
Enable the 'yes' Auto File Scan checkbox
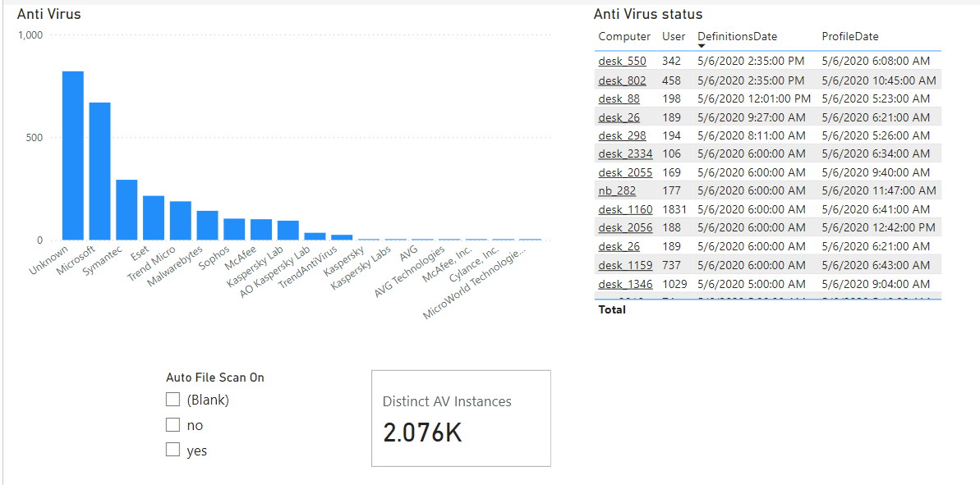[x=173, y=450]
